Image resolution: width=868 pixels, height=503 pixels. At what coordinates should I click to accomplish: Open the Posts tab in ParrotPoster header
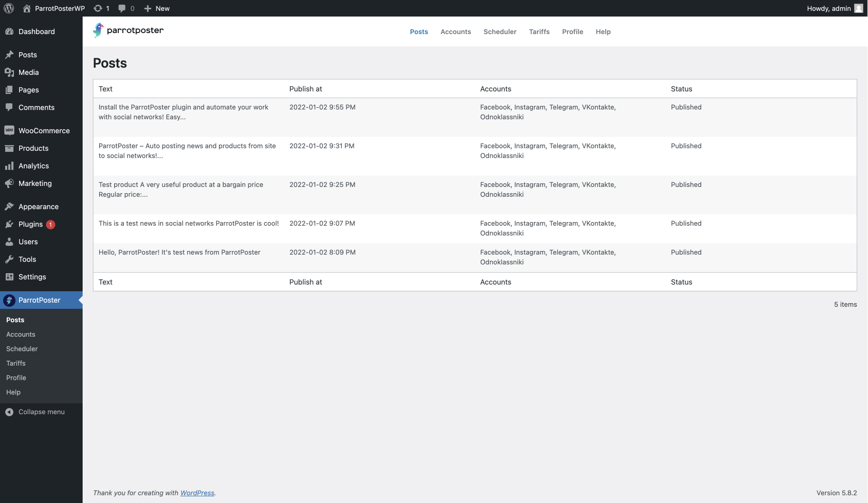coord(419,32)
